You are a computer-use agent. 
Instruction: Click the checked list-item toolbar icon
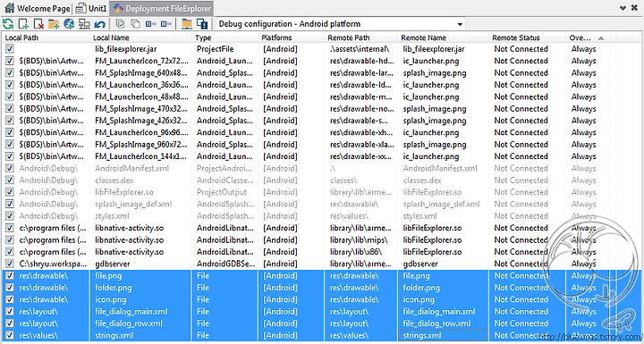pos(151,24)
